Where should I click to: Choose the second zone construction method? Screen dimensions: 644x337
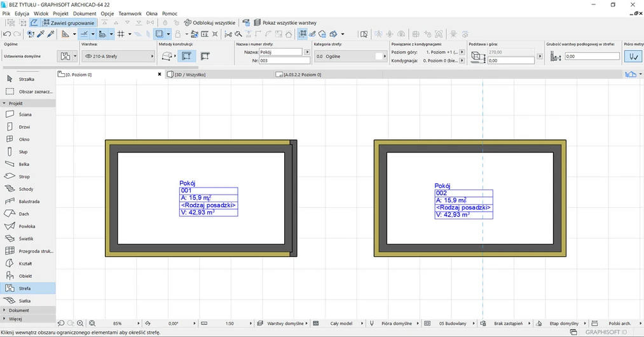click(x=205, y=57)
